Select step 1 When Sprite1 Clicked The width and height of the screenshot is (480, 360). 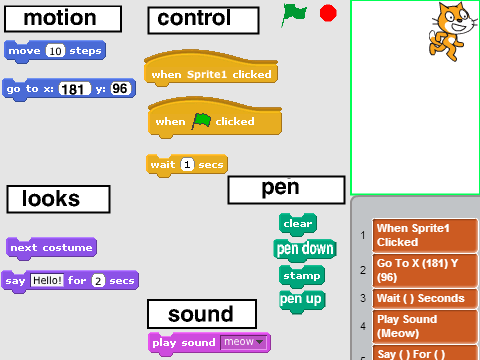click(x=425, y=235)
